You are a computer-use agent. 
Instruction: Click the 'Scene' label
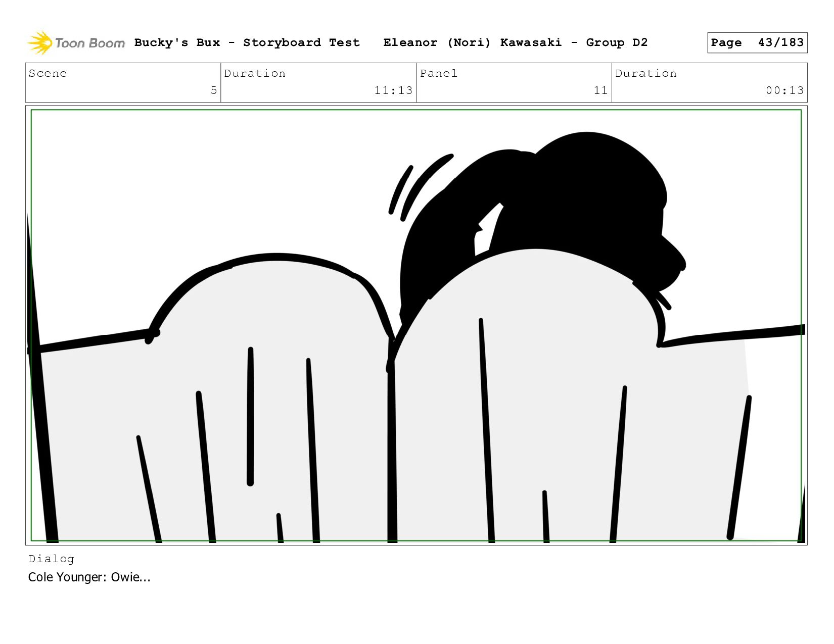[48, 73]
